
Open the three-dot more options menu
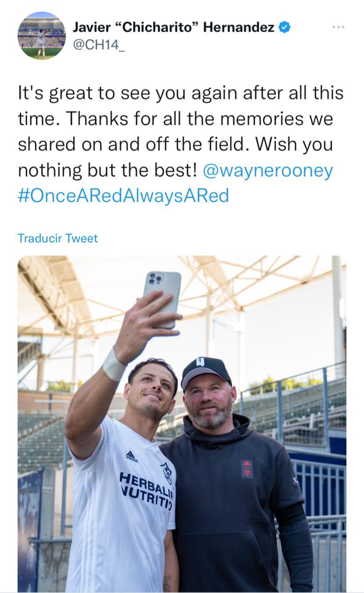coord(338,27)
